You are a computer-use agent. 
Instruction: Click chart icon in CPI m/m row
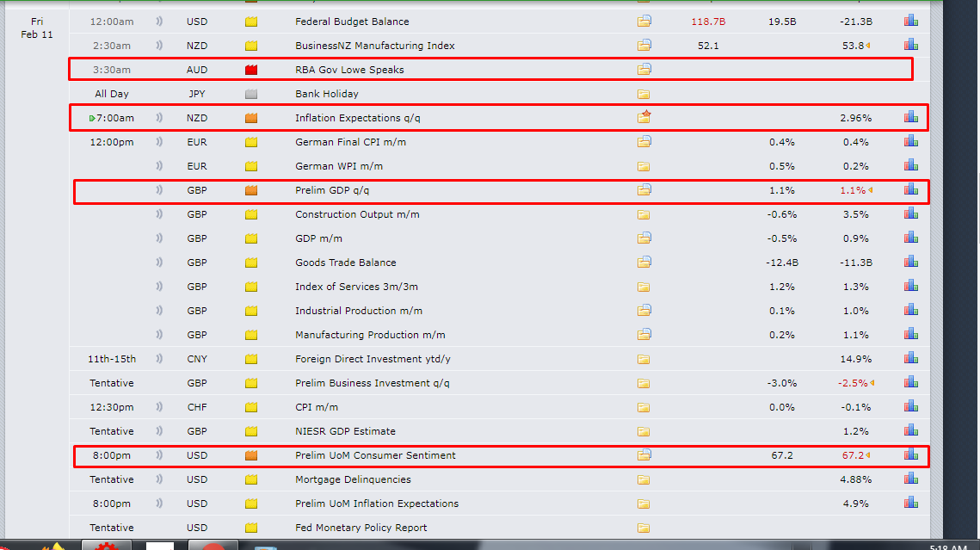[x=911, y=407]
